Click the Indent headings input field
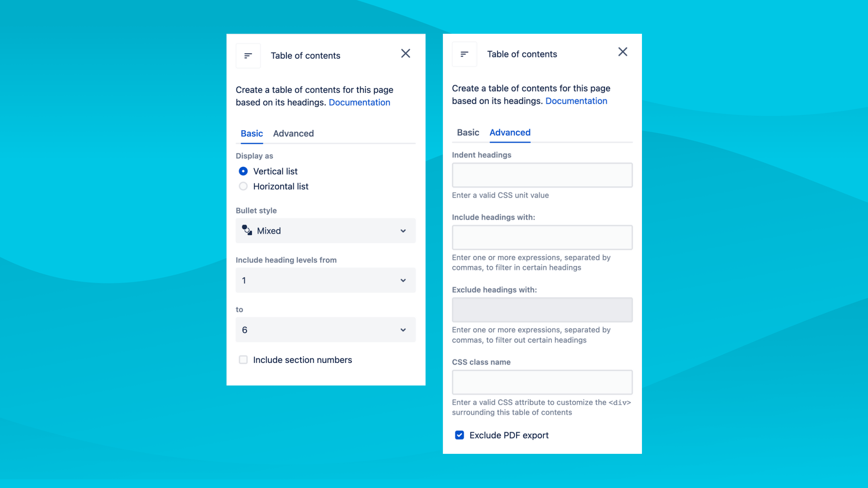 point(542,174)
